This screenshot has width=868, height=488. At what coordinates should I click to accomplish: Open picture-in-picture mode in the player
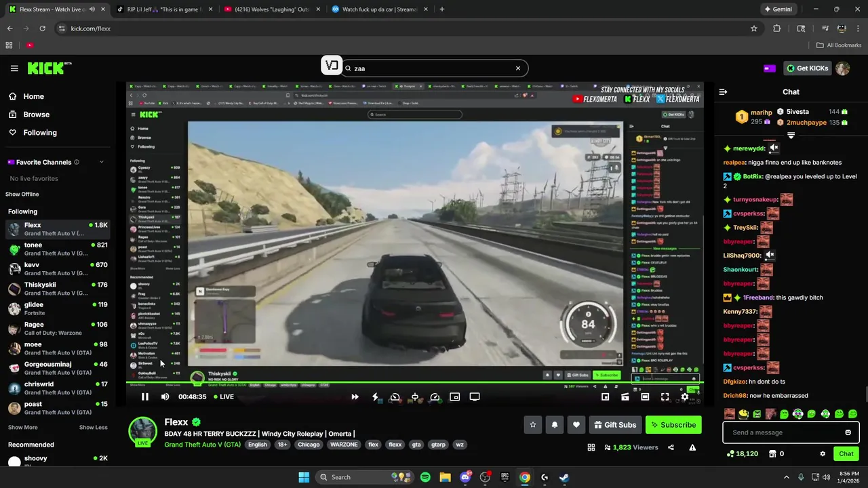click(x=455, y=396)
